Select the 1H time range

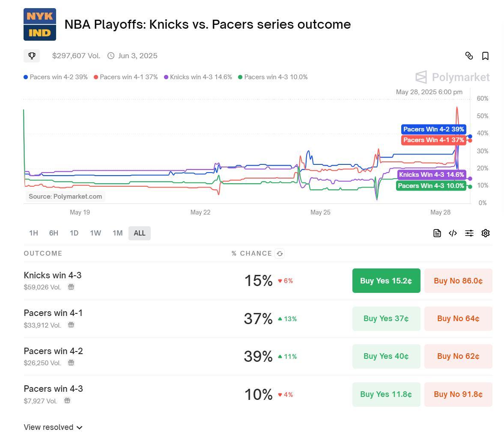coord(33,233)
